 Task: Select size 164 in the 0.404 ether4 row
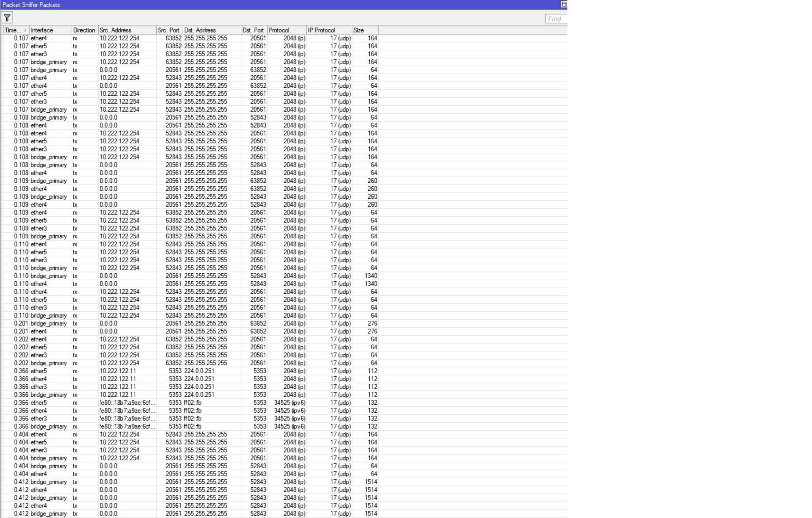point(372,435)
